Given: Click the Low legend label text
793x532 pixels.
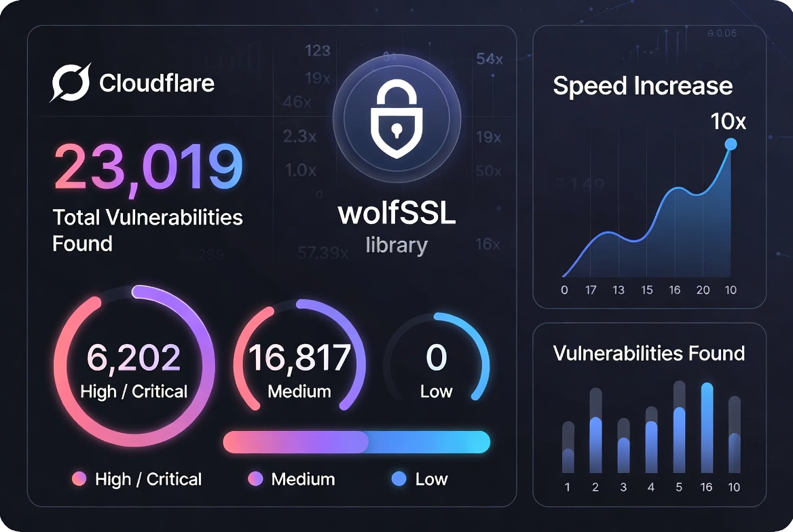Looking at the screenshot, I should pyautogui.click(x=431, y=479).
